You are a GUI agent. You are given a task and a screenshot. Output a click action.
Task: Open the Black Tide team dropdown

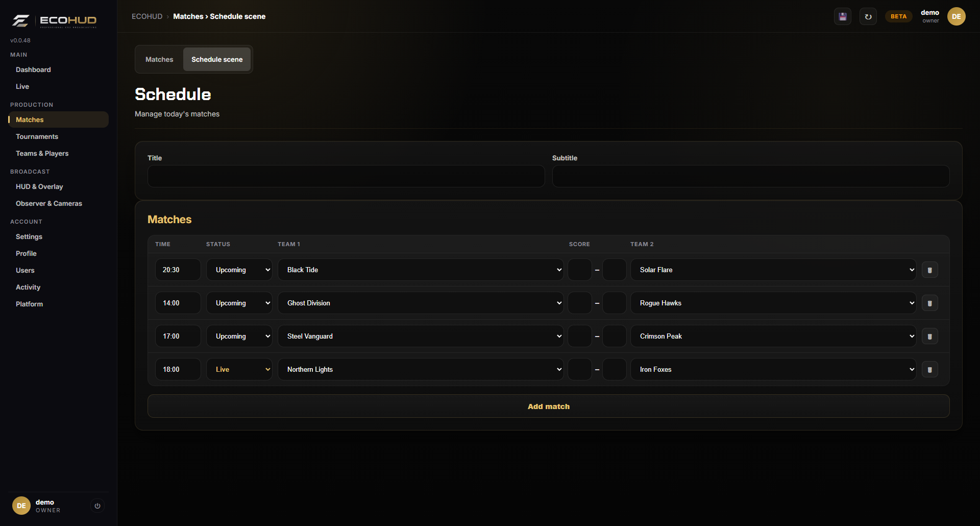point(421,270)
